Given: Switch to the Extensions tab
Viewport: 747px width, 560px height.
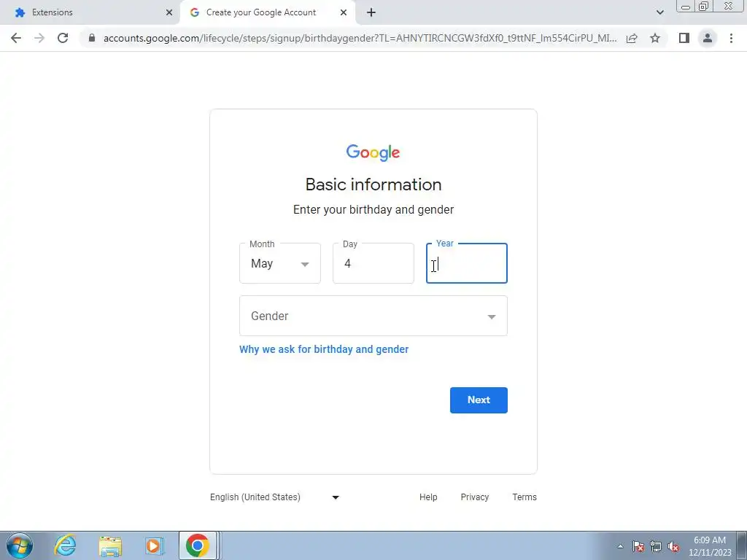Looking at the screenshot, I should click(x=90, y=12).
